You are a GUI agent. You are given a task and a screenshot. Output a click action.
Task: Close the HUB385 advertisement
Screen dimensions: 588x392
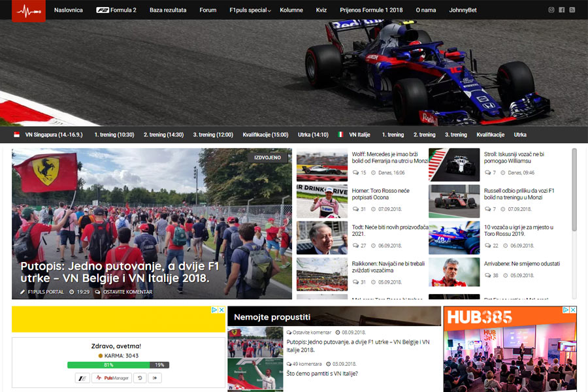coord(573,310)
